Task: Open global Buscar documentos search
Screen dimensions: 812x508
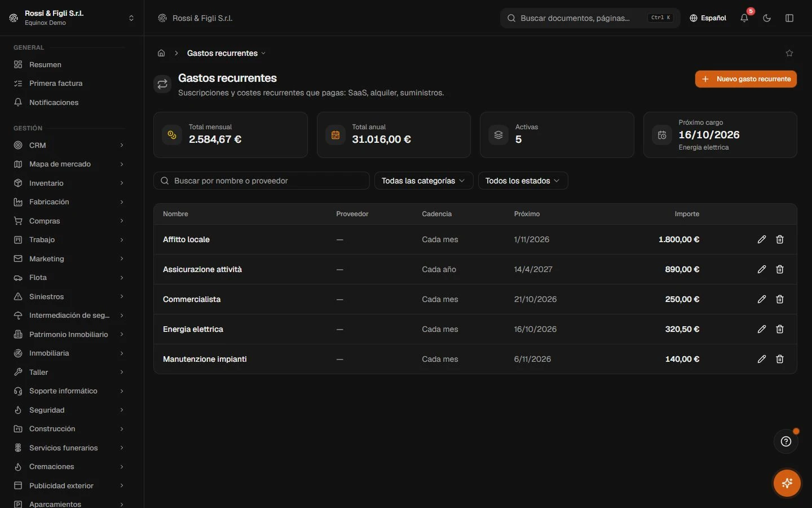Action: click(590, 18)
